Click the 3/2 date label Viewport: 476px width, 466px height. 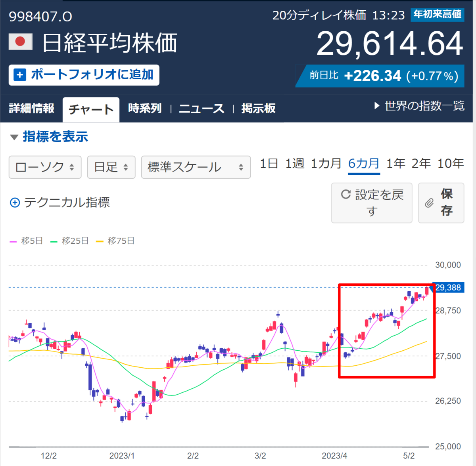(x=260, y=456)
